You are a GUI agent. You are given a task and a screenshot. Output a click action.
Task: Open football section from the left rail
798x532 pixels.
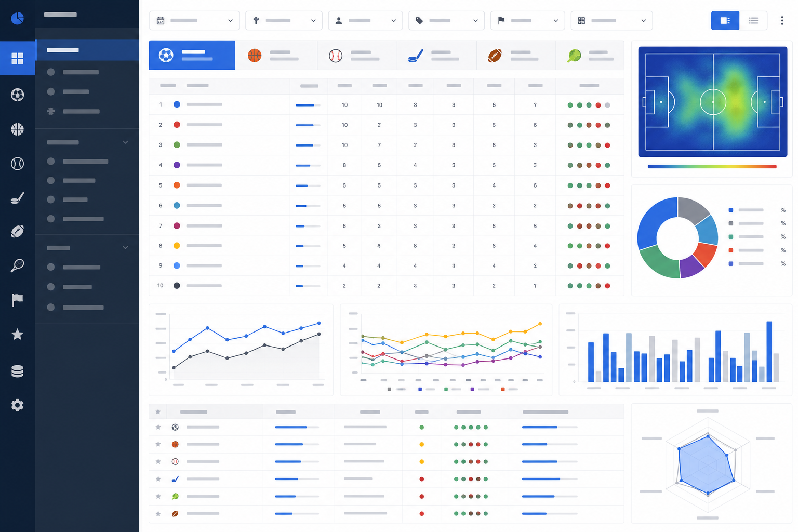pyautogui.click(x=17, y=232)
